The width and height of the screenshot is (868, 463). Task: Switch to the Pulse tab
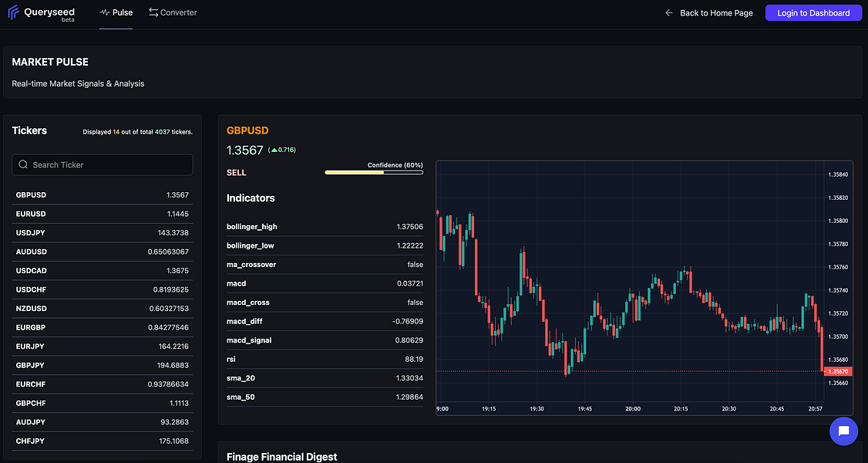[116, 13]
